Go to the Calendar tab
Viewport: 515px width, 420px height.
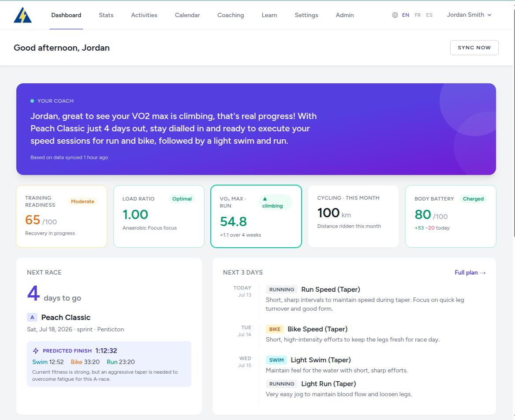[x=187, y=15]
